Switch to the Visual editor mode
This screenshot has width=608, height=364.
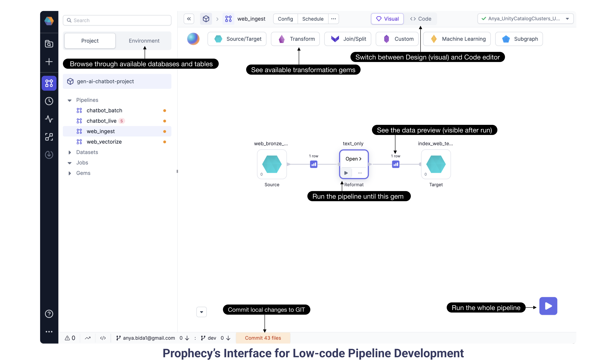[386, 18]
